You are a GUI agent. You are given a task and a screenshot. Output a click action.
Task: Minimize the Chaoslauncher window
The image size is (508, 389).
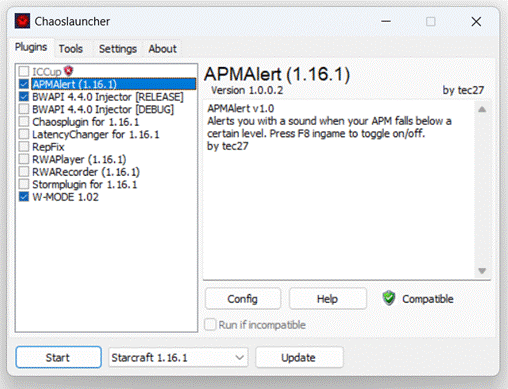click(x=386, y=21)
